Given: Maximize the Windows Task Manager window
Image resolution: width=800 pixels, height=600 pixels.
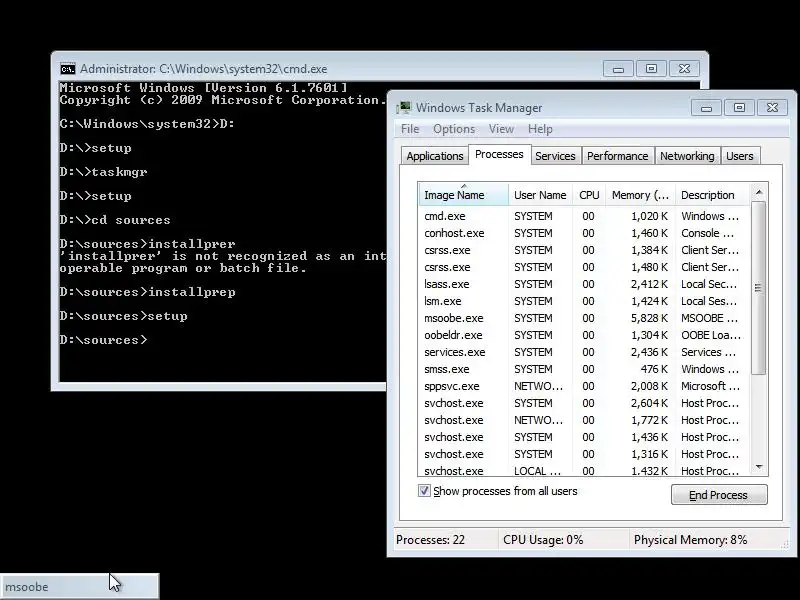Looking at the screenshot, I should [739, 108].
